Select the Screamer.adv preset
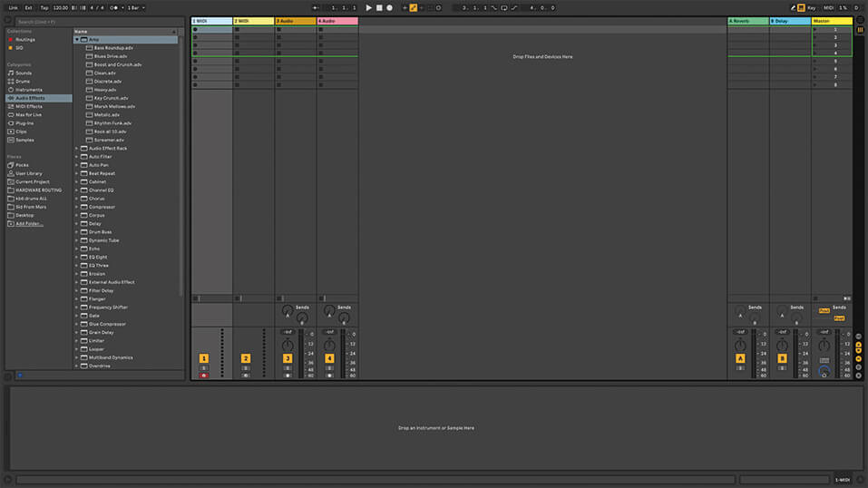 coord(109,140)
